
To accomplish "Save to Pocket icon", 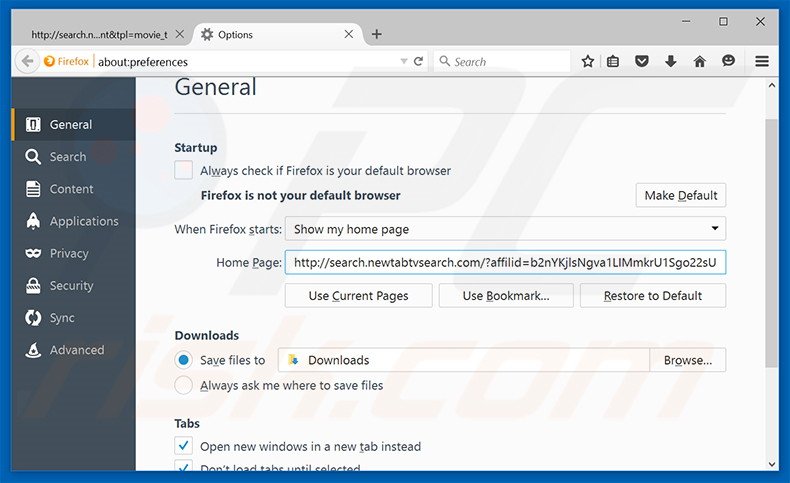I will coord(641,61).
